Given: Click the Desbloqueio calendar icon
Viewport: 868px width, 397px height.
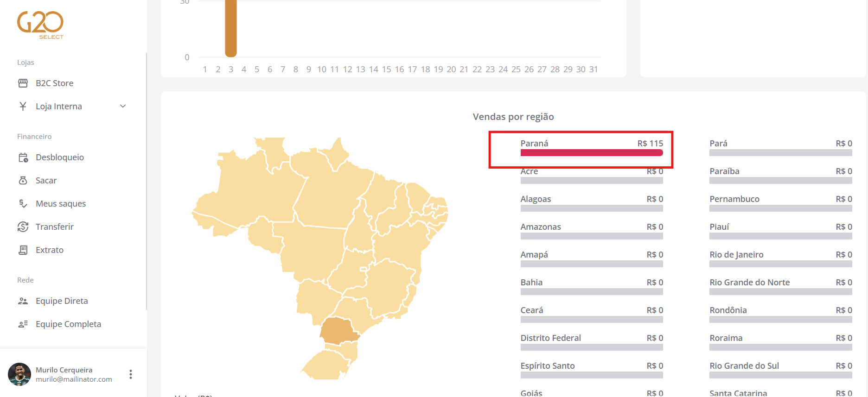Looking at the screenshot, I should tap(23, 158).
